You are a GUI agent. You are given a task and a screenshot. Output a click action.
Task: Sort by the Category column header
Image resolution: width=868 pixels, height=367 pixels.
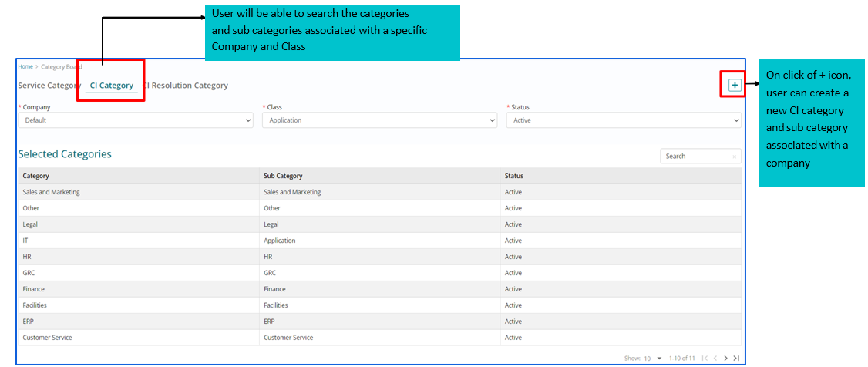tap(36, 176)
